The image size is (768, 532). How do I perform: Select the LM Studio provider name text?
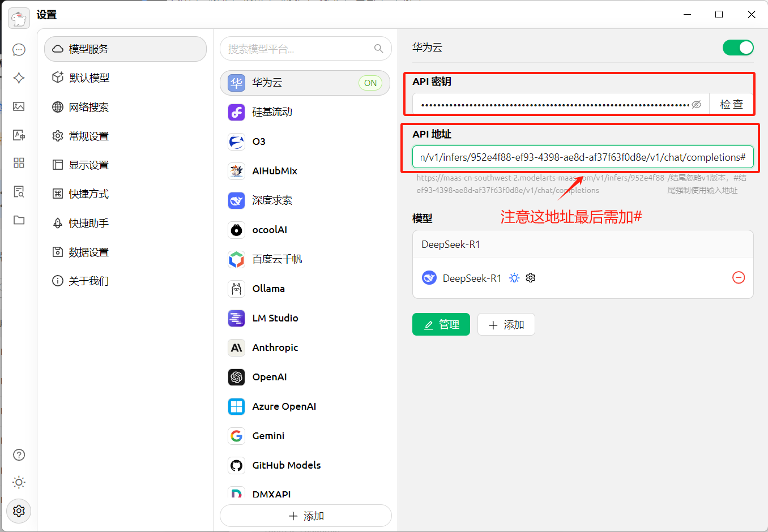coord(275,318)
